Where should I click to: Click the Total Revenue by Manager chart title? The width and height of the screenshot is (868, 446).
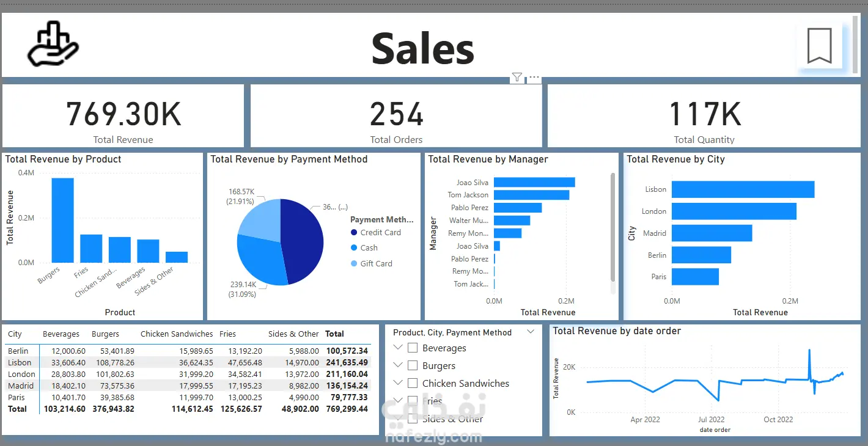(x=488, y=159)
